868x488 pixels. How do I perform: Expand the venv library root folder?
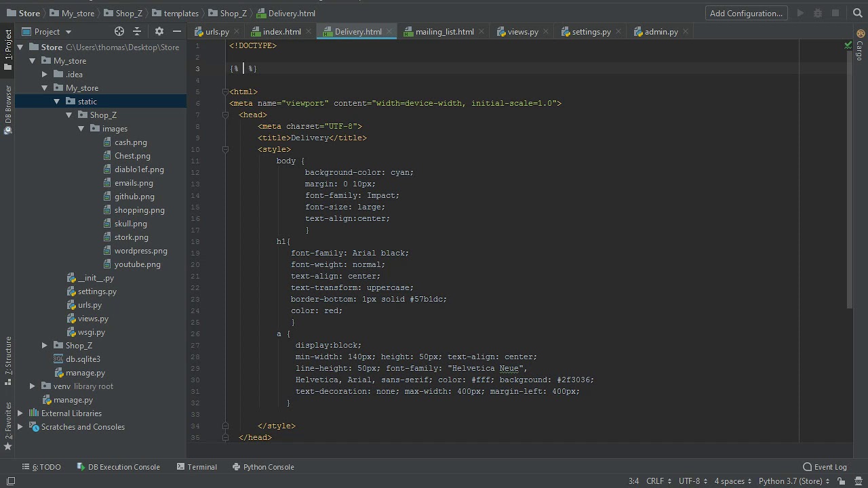[x=33, y=386]
